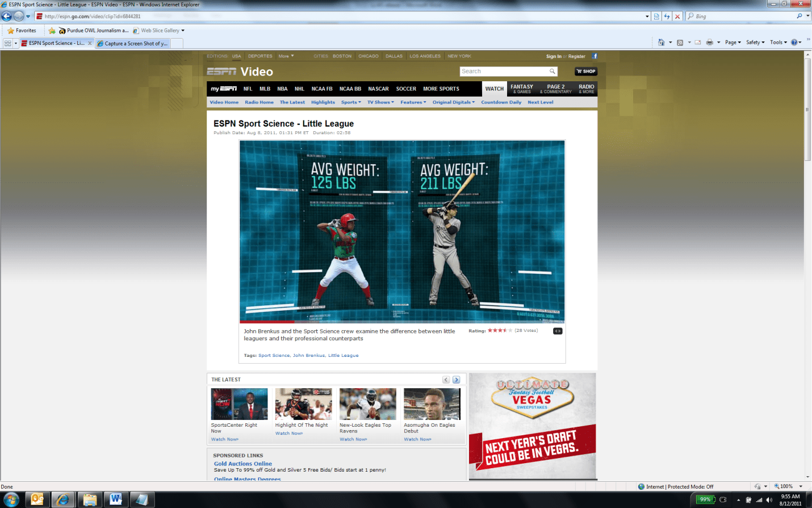Click the Print icon
Image resolution: width=812 pixels, height=508 pixels.
(x=709, y=43)
